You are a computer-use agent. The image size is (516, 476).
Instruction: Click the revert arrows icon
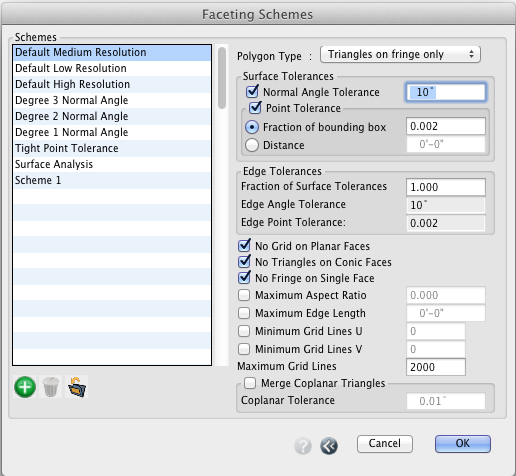(x=329, y=446)
